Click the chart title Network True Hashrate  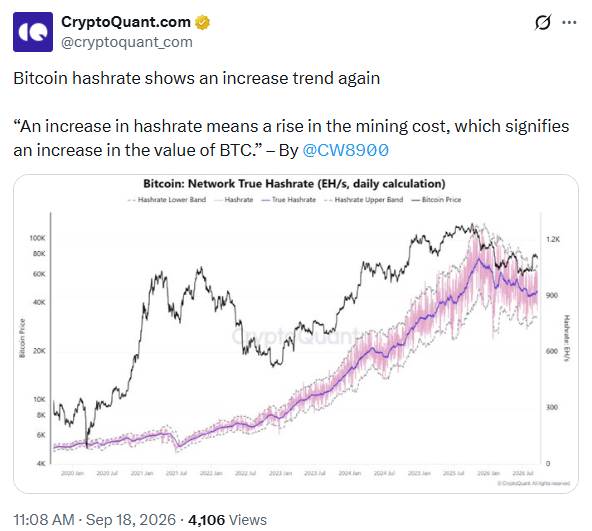click(294, 184)
